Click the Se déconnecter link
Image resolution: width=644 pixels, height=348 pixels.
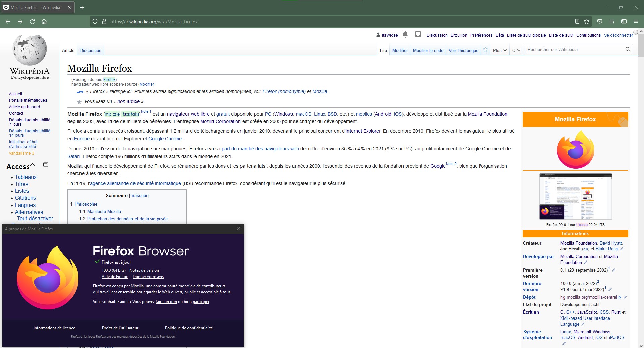[x=619, y=35]
